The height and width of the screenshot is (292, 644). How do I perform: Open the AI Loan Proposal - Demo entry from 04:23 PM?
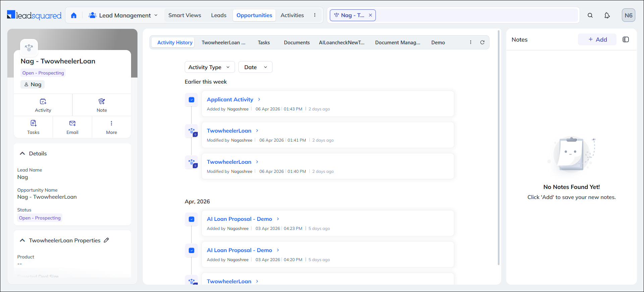(239, 219)
